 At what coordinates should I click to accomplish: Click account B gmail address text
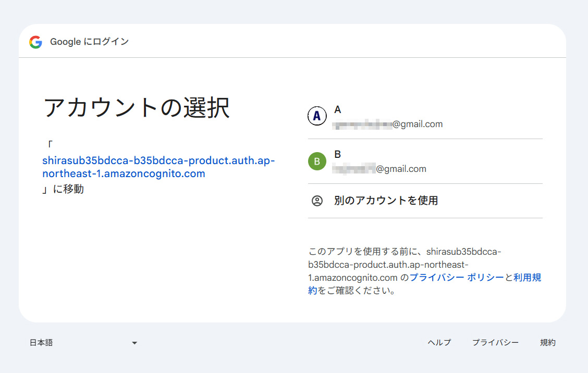click(x=379, y=169)
